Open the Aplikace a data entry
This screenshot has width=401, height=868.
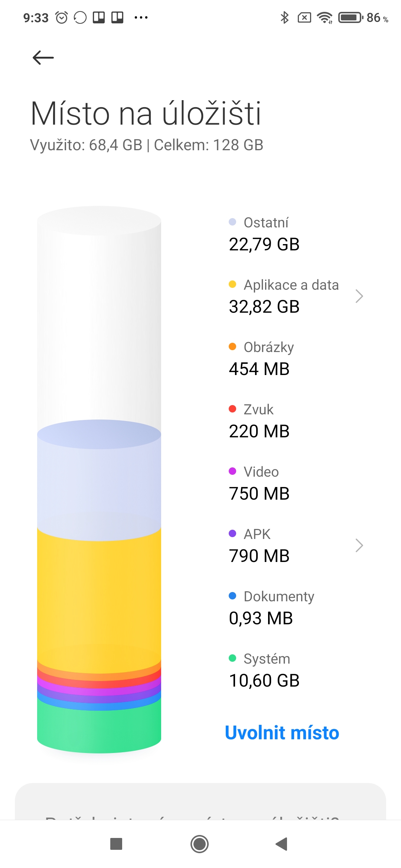pyautogui.click(x=284, y=296)
